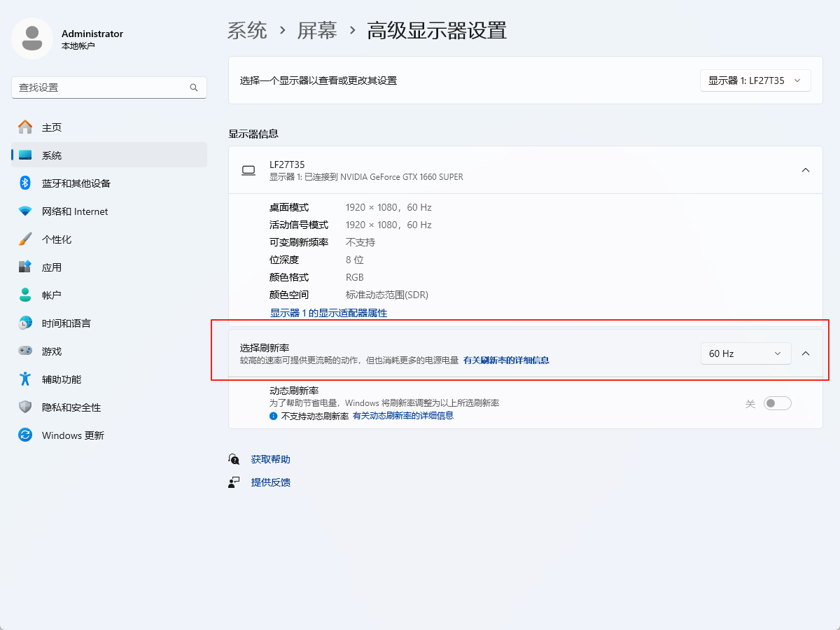840x630 pixels.
Task: Click the 获取帮助 question mark icon
Action: click(x=234, y=458)
